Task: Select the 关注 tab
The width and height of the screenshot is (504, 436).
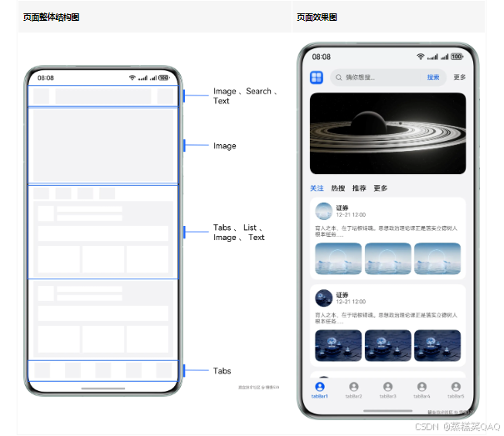Action: click(x=317, y=188)
